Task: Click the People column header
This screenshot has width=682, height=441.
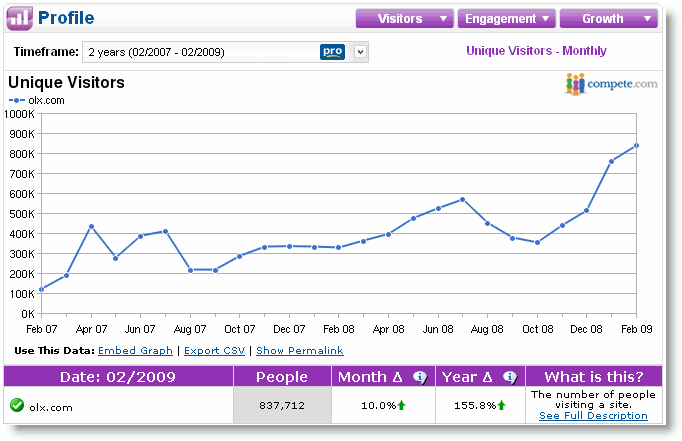Action: pyautogui.click(x=282, y=377)
